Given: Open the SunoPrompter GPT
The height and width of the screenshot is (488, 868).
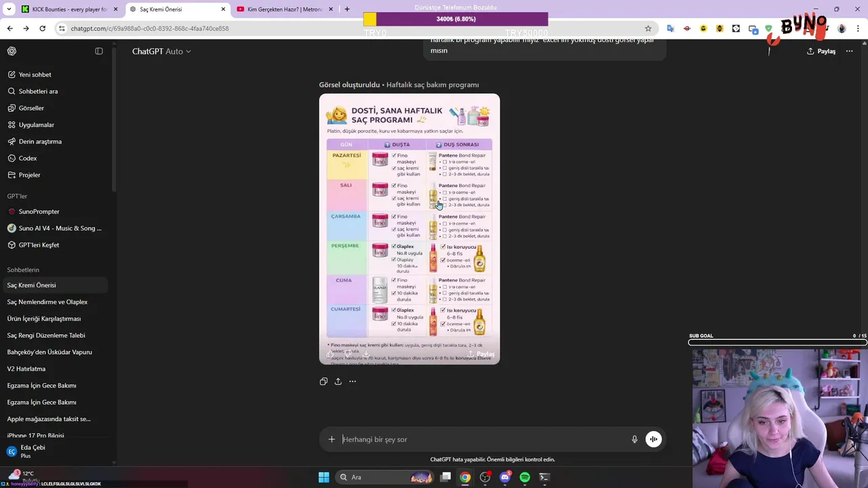Looking at the screenshot, I should coord(54,211).
